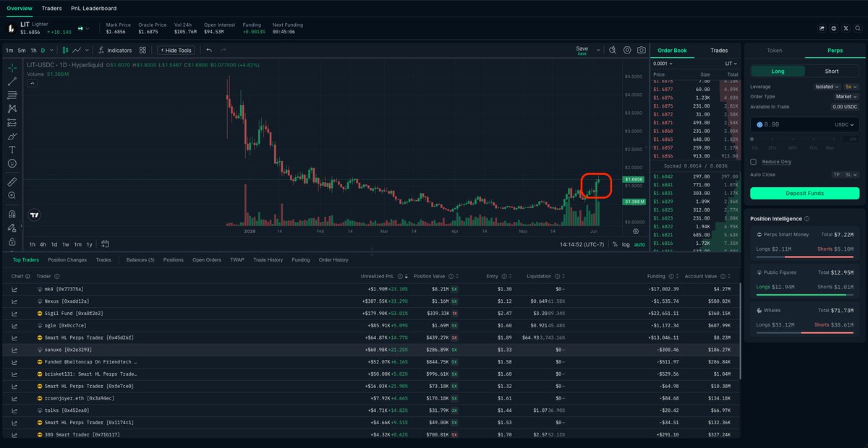Open quick search in chart toolbar
Viewport: 868px width, 448px height.
(x=612, y=50)
